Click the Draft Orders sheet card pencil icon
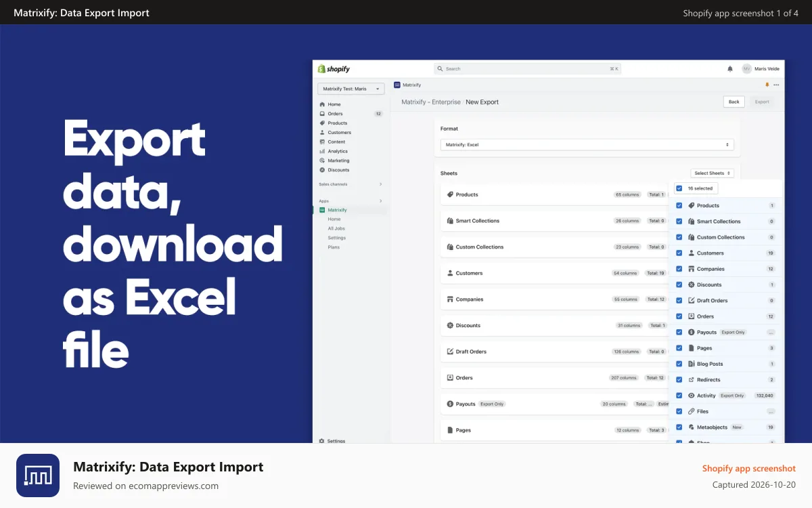This screenshot has height=508, width=812. [450, 352]
